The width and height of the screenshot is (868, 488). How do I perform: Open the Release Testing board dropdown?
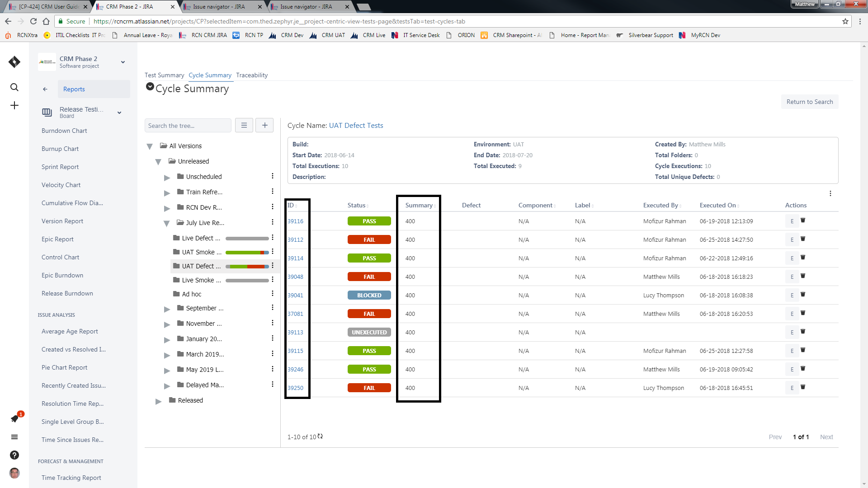click(x=119, y=113)
